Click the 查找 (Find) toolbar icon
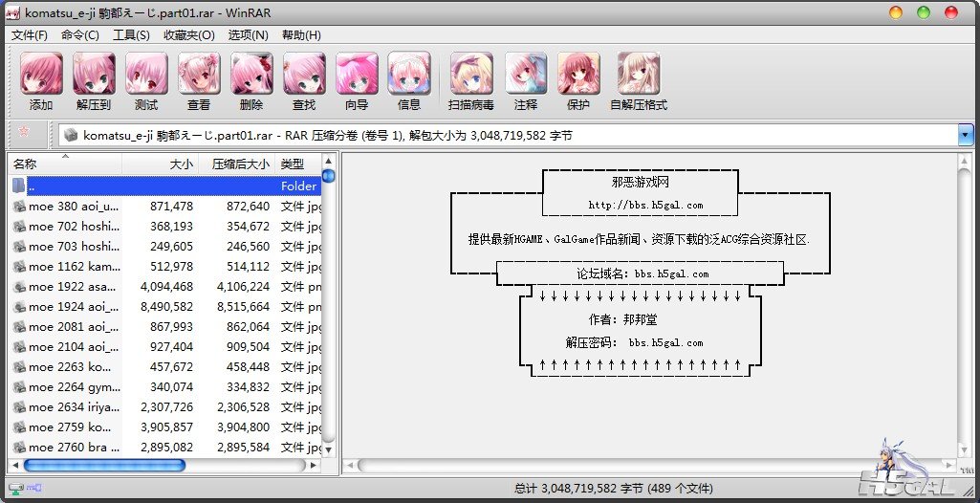 [304, 74]
